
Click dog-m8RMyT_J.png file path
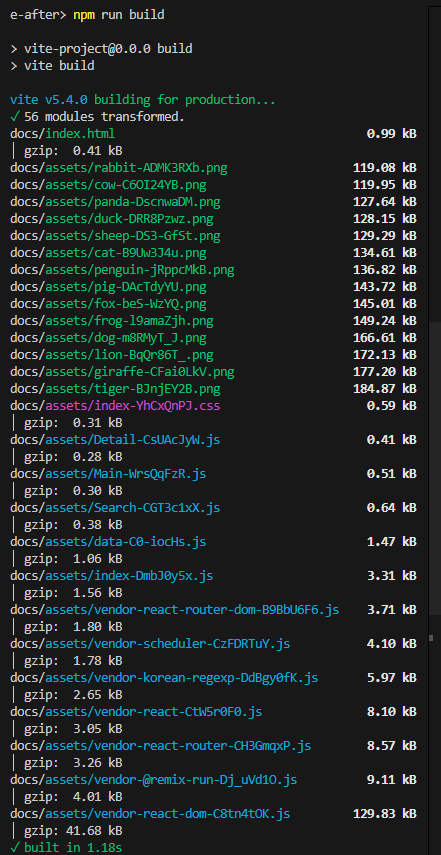tap(108, 338)
